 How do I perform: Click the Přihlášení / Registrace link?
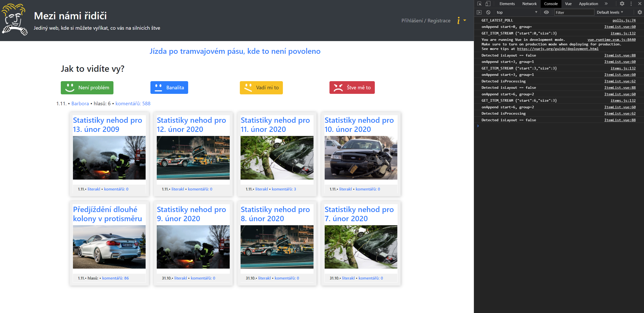(x=426, y=21)
